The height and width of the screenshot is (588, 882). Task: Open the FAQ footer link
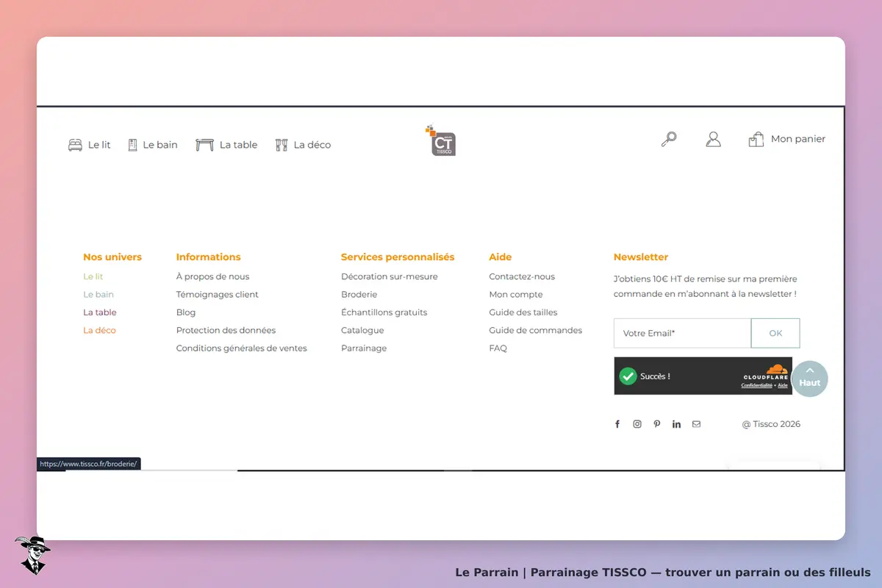click(498, 348)
